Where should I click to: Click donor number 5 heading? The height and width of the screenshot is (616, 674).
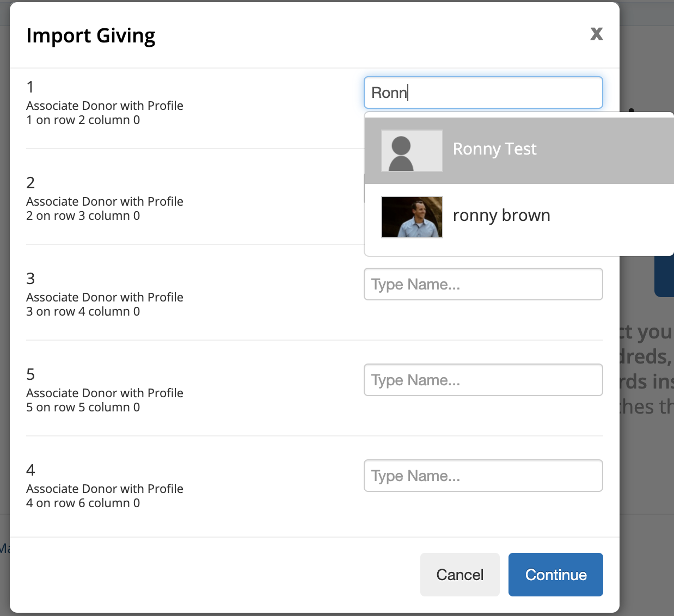click(x=30, y=374)
